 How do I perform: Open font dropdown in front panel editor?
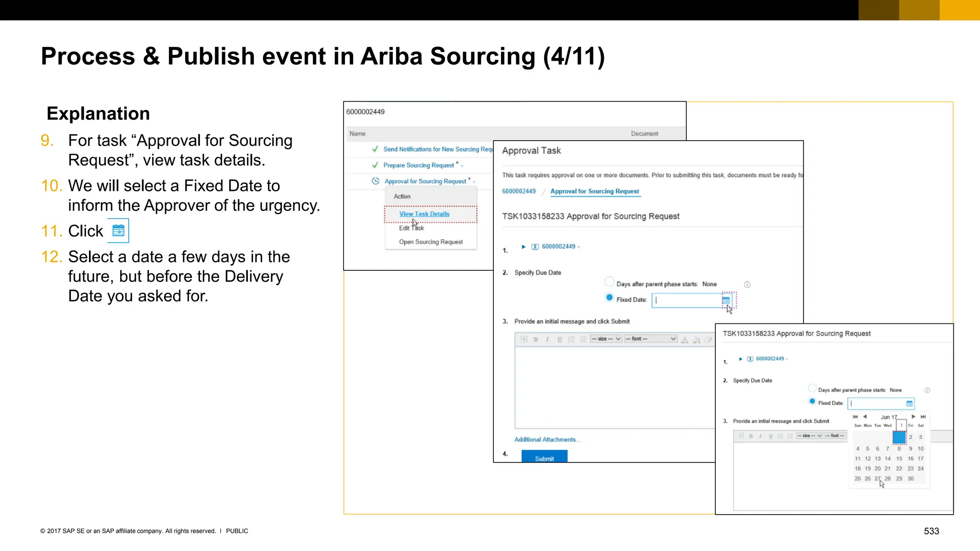coord(836,436)
